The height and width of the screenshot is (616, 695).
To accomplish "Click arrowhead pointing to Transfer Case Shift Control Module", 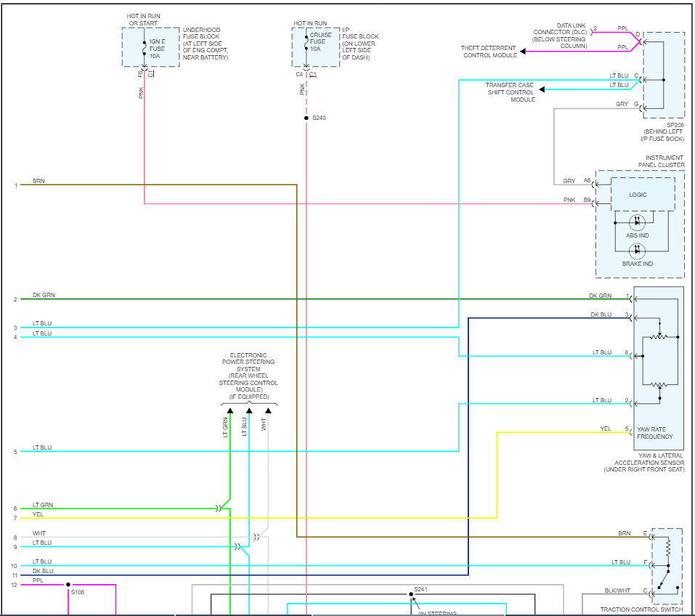I will pos(542,89).
